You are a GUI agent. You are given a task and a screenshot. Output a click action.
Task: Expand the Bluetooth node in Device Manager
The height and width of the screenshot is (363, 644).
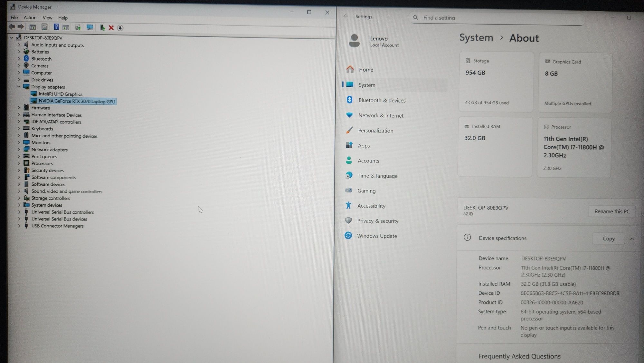coord(19,59)
